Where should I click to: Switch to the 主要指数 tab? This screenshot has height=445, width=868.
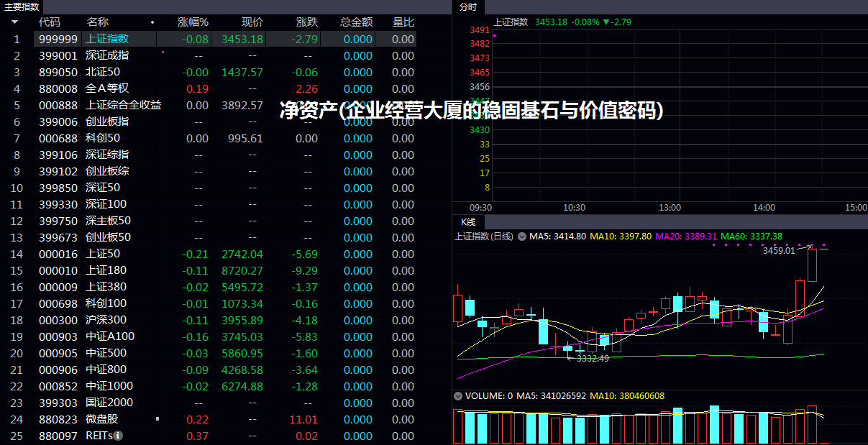tap(22, 6)
